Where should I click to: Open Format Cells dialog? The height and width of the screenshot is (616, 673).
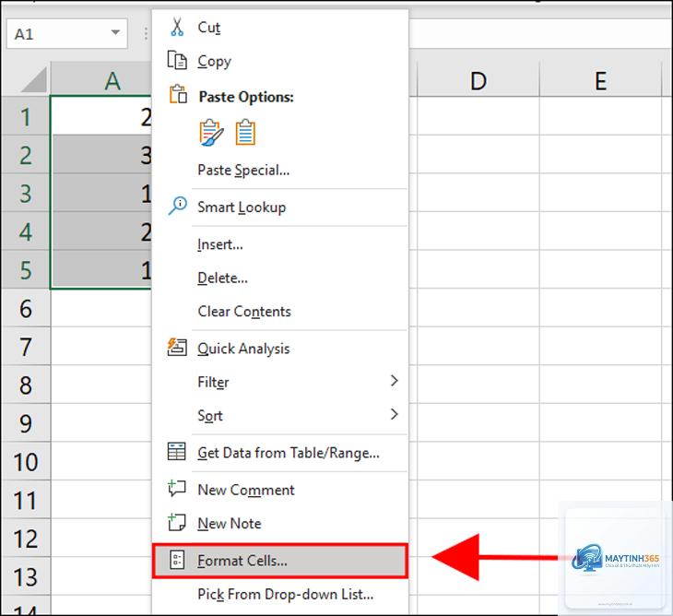(x=279, y=560)
